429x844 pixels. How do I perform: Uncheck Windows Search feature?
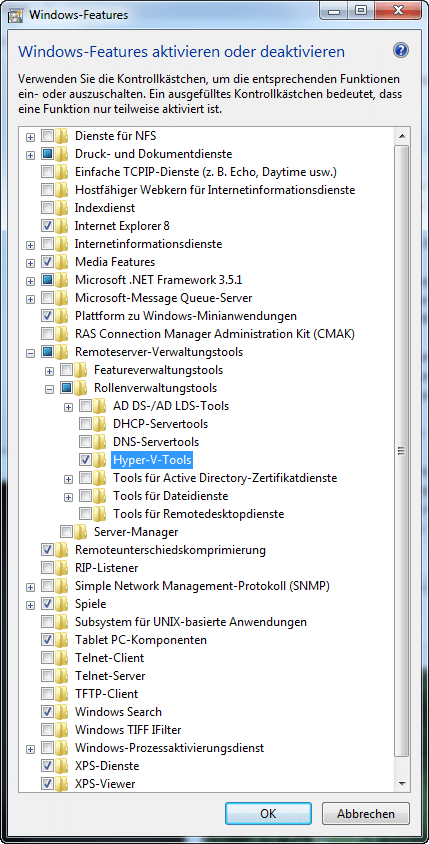click(x=47, y=712)
